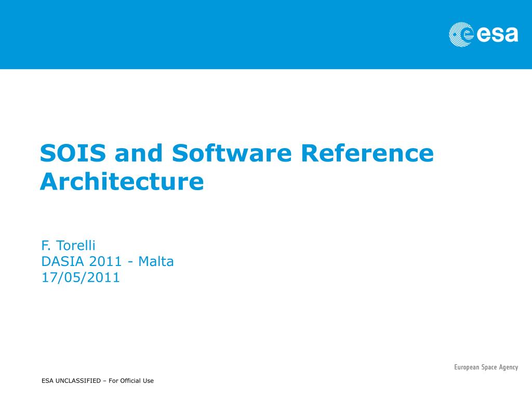Click the 'European Space Agency' footer text

pos(486,367)
